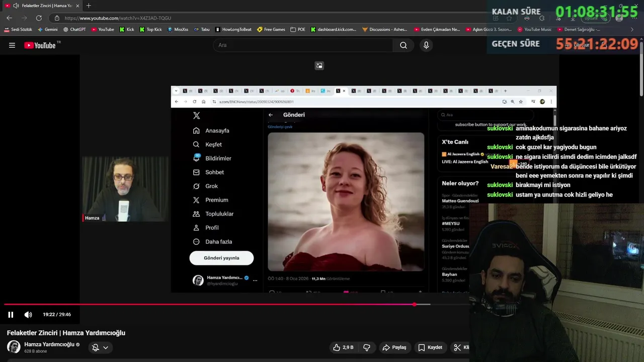Reload the current YouTube page
Screen dimensions: 644x362
pyautogui.click(x=39, y=18)
